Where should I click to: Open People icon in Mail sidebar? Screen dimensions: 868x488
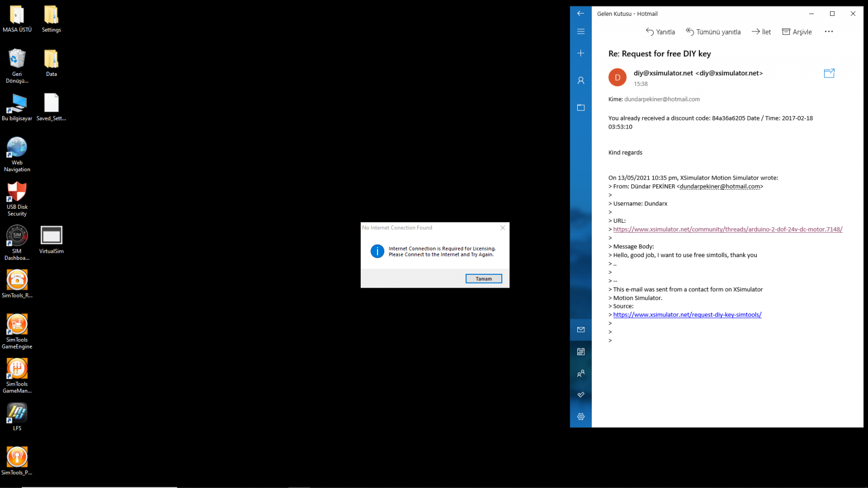(580, 373)
